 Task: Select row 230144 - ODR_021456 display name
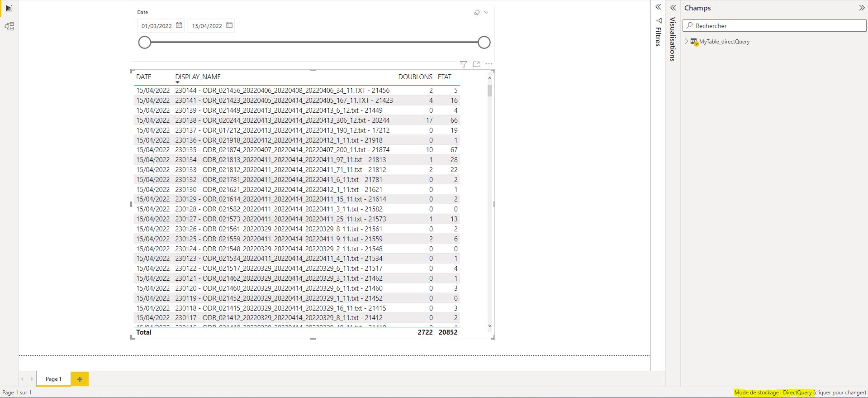tap(283, 91)
